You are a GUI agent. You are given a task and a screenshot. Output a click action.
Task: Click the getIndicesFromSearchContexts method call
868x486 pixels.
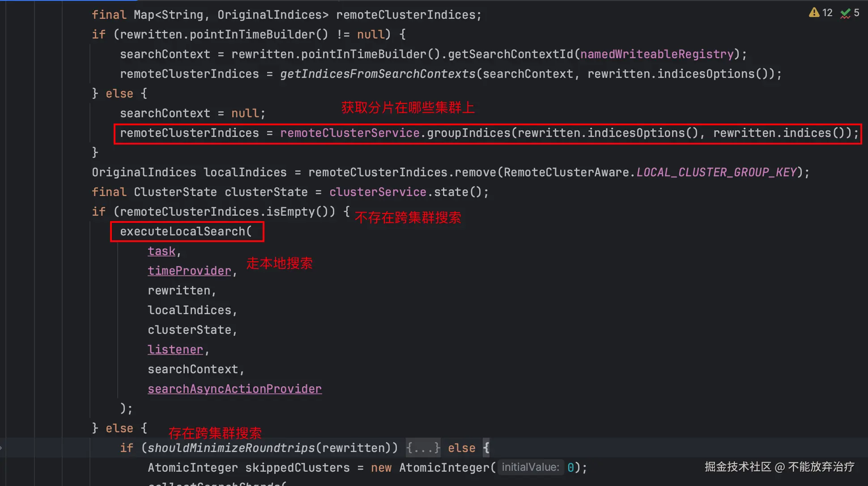coord(378,74)
